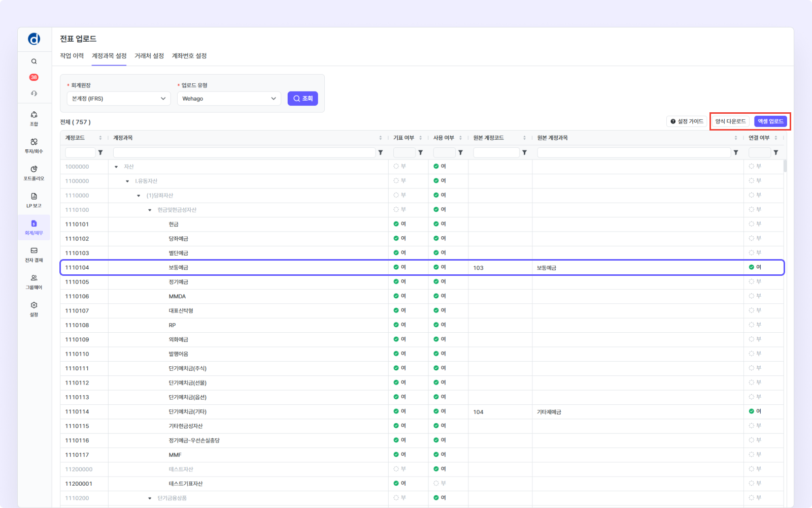The height and width of the screenshot is (508, 812).
Task: Open the headset support icon
Action: [34, 93]
